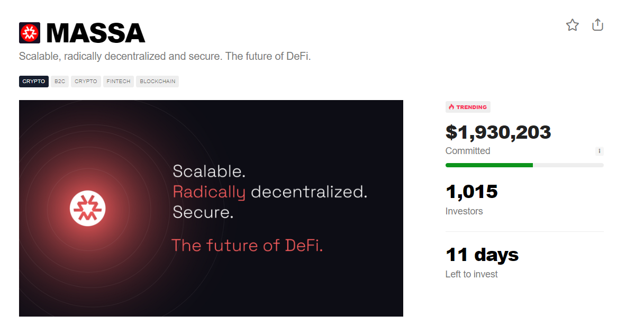
Task: Click the red MASSA logo beside the title
Action: pos(30,33)
